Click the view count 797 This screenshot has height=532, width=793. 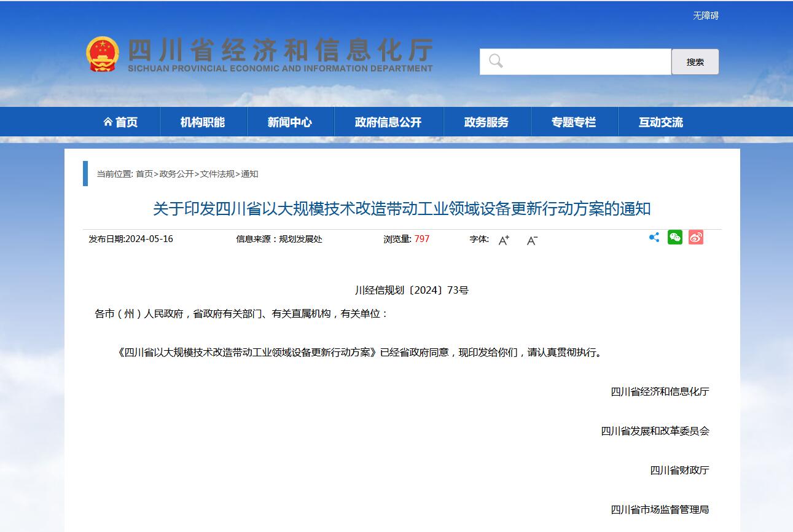pos(422,239)
